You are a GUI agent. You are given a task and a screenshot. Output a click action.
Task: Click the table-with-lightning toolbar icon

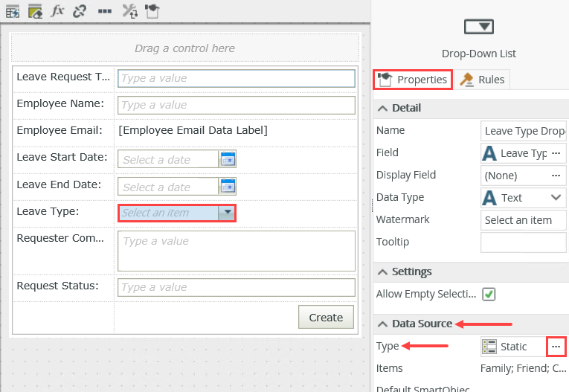point(13,11)
